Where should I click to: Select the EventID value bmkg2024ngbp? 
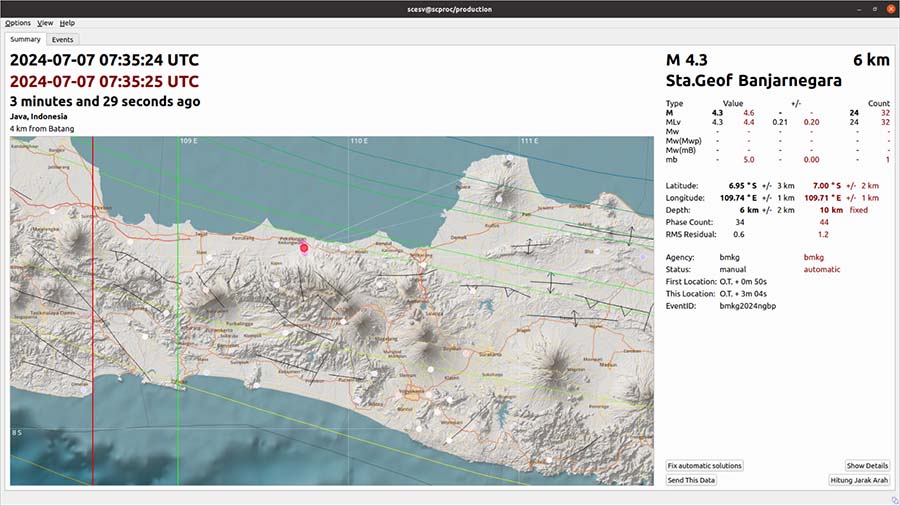(747, 306)
